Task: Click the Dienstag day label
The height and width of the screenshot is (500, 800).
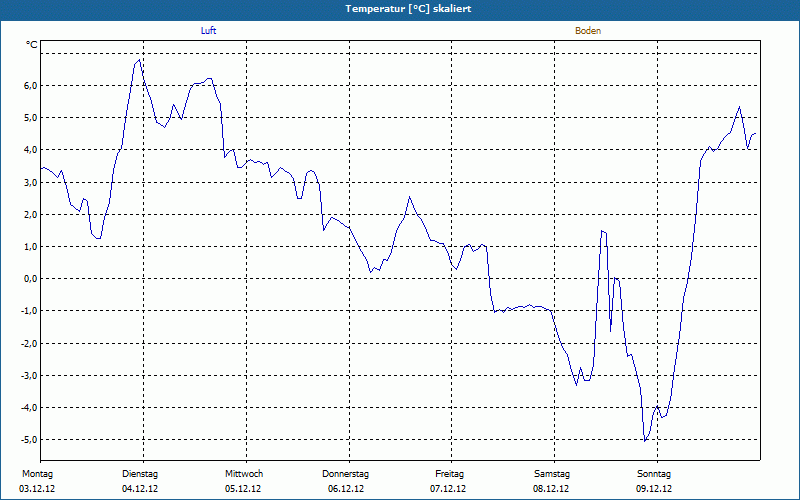Action: pos(140,474)
